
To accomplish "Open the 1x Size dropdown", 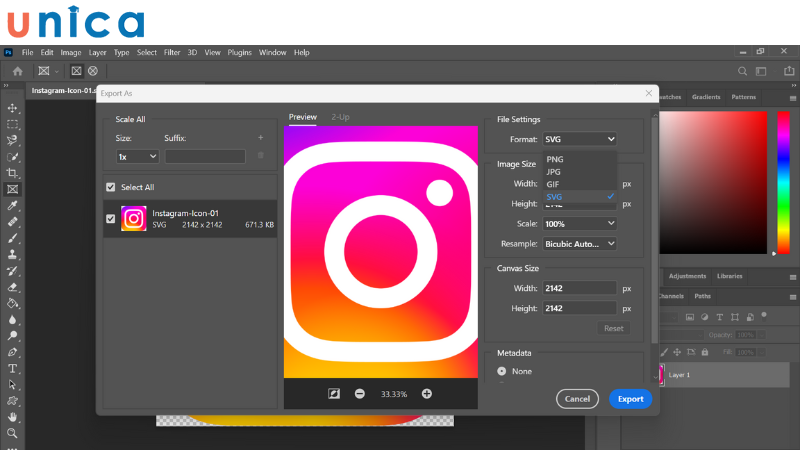I will pyautogui.click(x=137, y=157).
